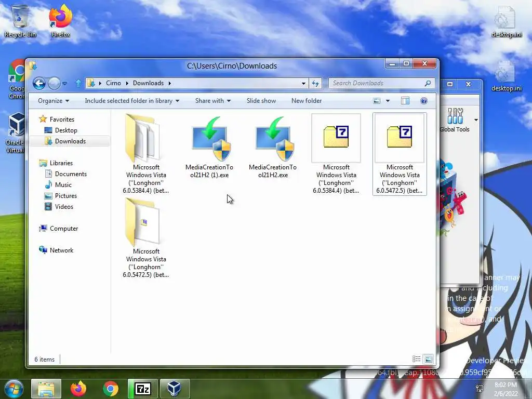Click the File Explorer taskbar button
Image resolution: width=532 pixels, height=399 pixels.
click(x=46, y=389)
